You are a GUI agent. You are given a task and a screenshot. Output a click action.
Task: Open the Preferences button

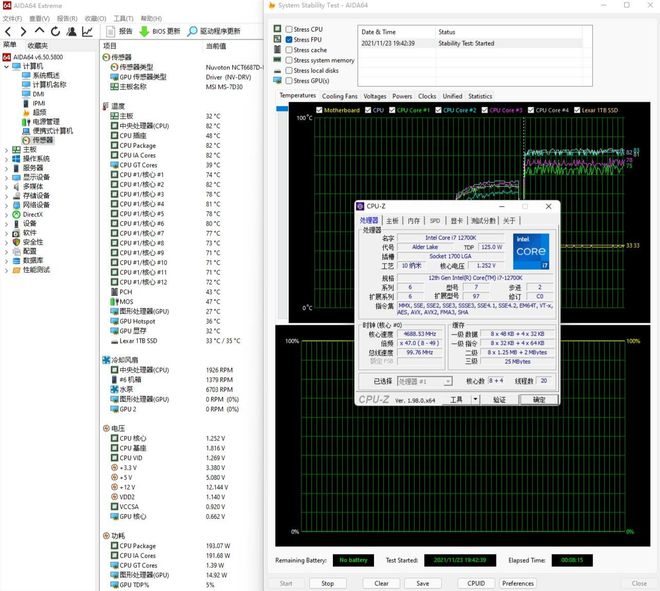518,583
